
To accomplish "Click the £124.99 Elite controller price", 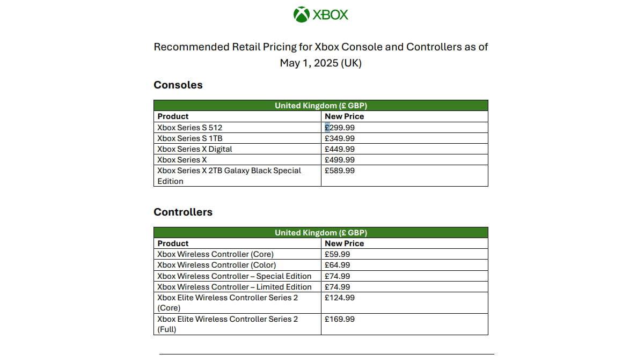I will 340,298.
